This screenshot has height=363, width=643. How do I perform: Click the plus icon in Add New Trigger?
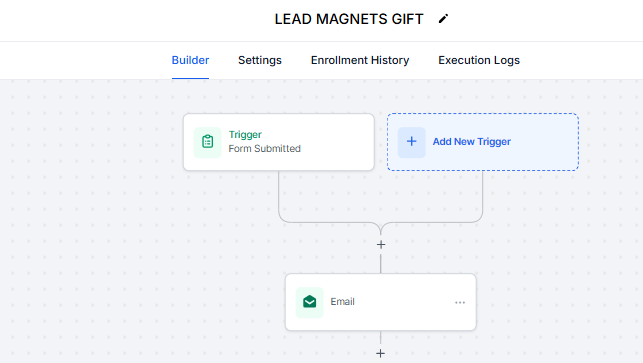[411, 142]
